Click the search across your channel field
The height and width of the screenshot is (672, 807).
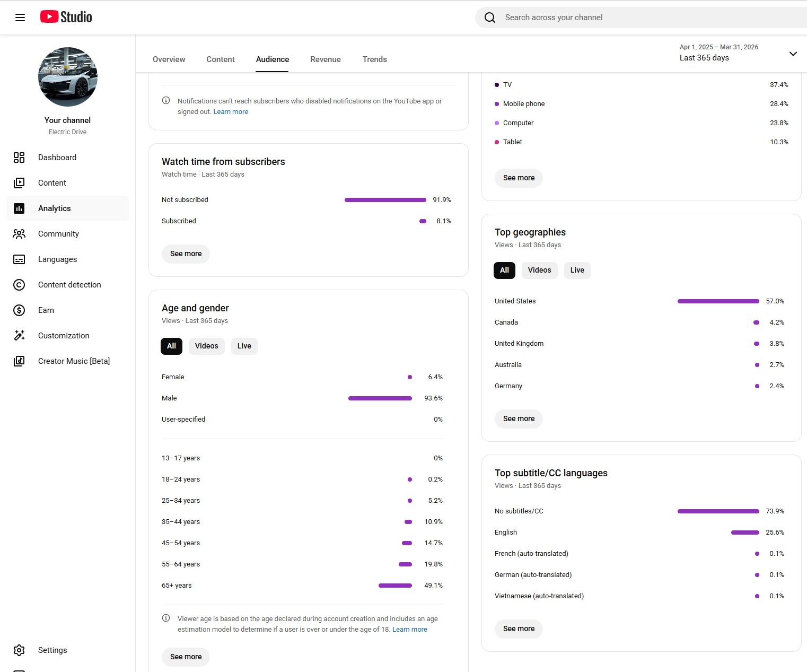[x=636, y=18]
